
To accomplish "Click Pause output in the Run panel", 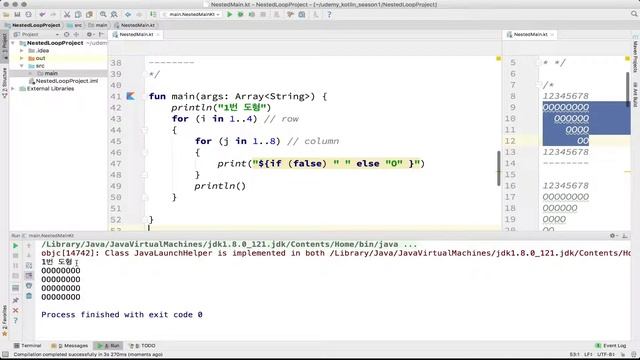I will (16, 266).
